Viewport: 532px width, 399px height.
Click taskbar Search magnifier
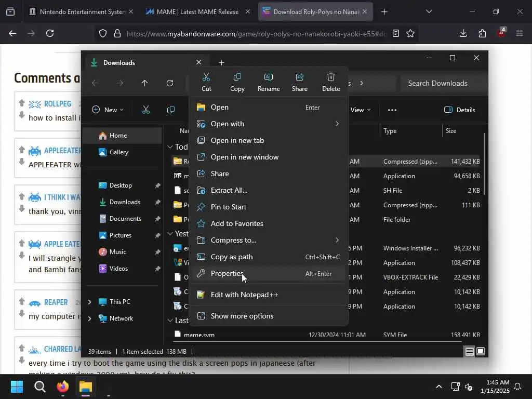tap(39, 387)
